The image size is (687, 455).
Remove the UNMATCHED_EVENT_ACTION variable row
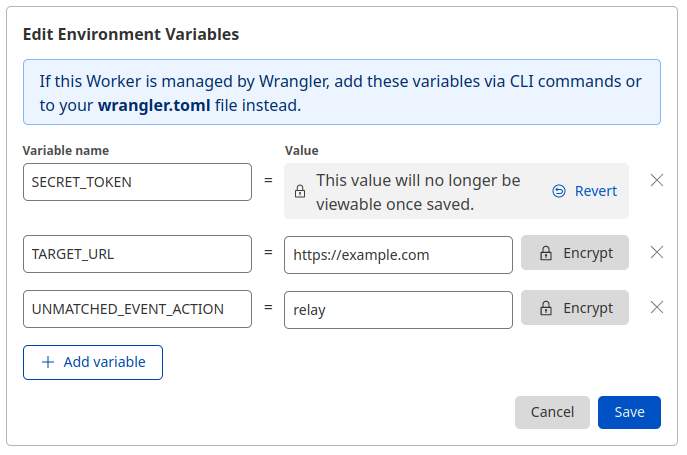[x=657, y=308]
